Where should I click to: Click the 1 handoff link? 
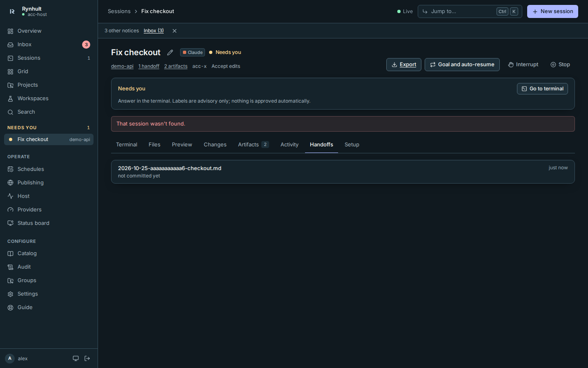click(x=149, y=66)
